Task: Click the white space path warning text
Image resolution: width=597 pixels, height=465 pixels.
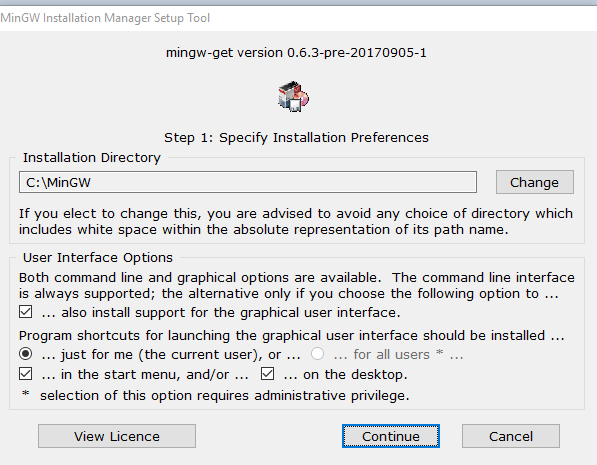Action: [296, 222]
